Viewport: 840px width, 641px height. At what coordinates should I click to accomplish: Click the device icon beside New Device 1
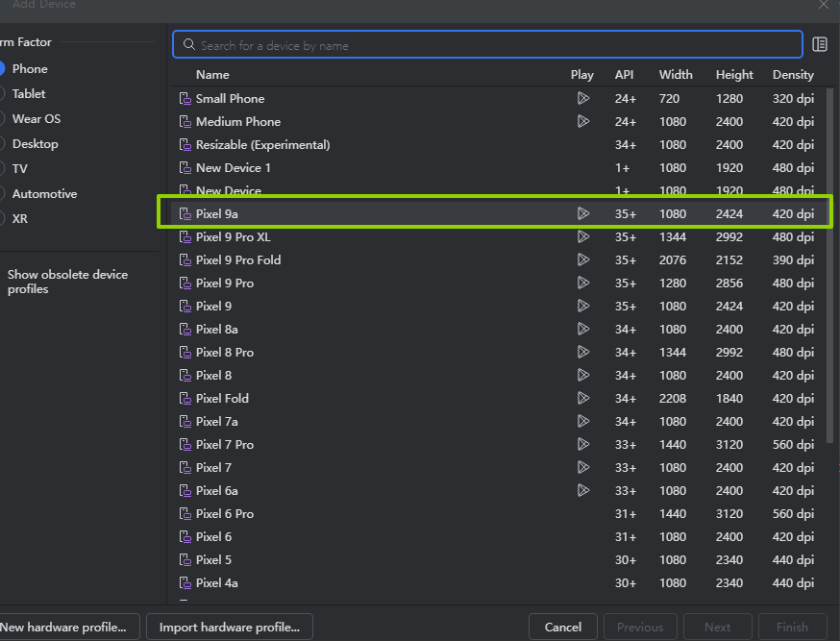[185, 167]
